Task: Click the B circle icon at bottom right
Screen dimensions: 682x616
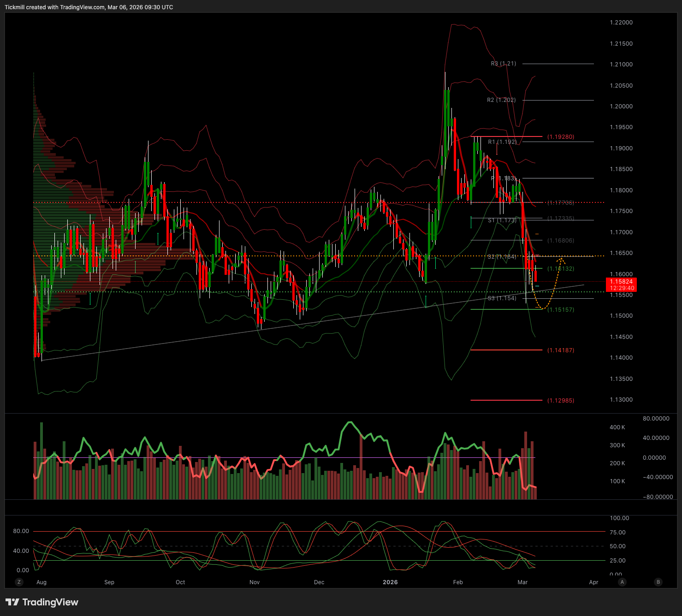Action: tap(658, 582)
